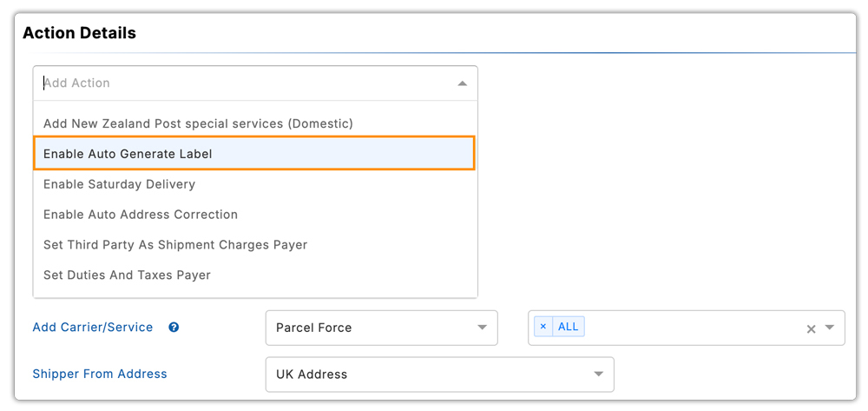868x411 pixels.
Task: Expand service list using its caret arrow
Action: pyautogui.click(x=830, y=328)
